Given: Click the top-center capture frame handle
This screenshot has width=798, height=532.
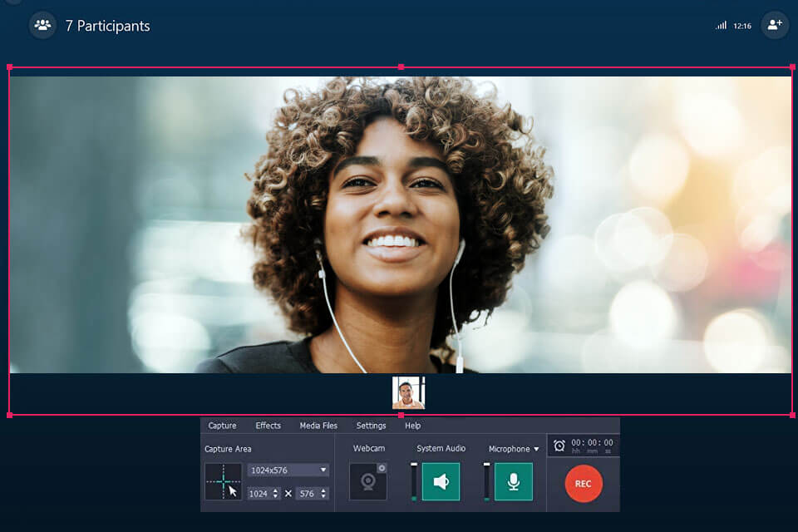Looking at the screenshot, I should pyautogui.click(x=401, y=66).
